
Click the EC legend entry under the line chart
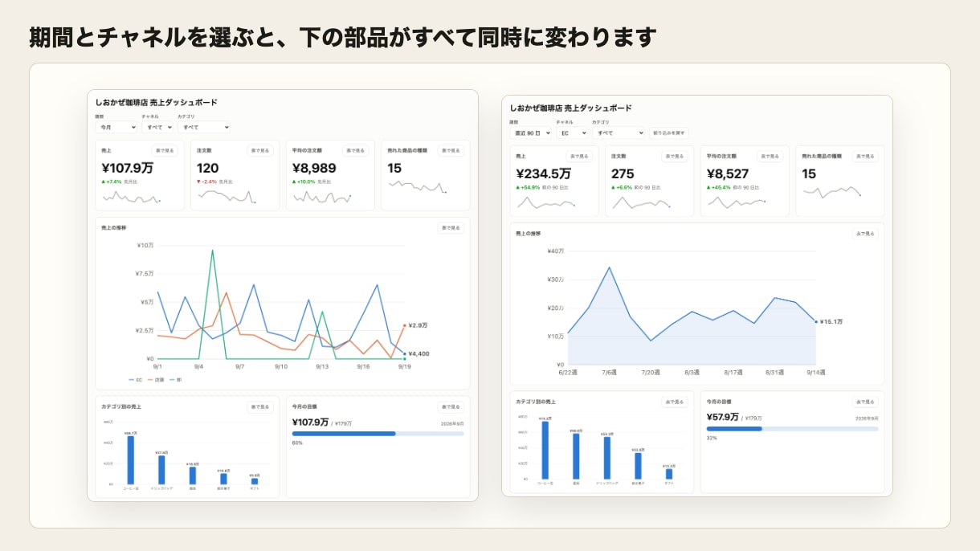[135, 379]
